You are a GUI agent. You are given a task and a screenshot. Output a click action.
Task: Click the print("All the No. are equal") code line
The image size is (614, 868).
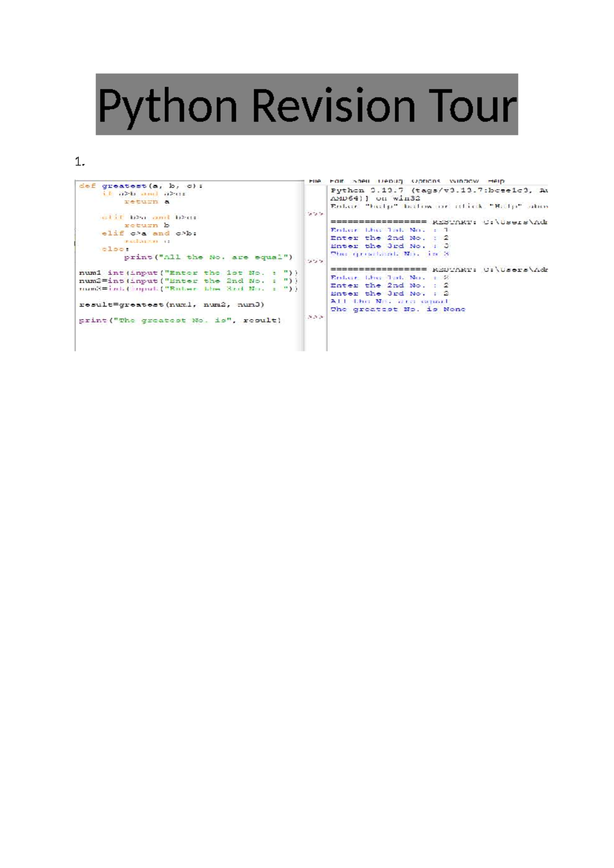pos(208,257)
